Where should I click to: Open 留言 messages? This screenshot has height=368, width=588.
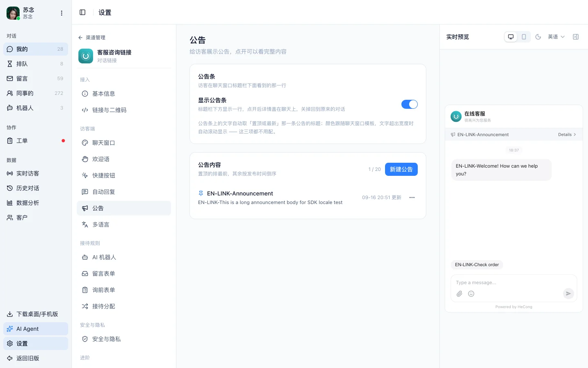(x=36, y=79)
